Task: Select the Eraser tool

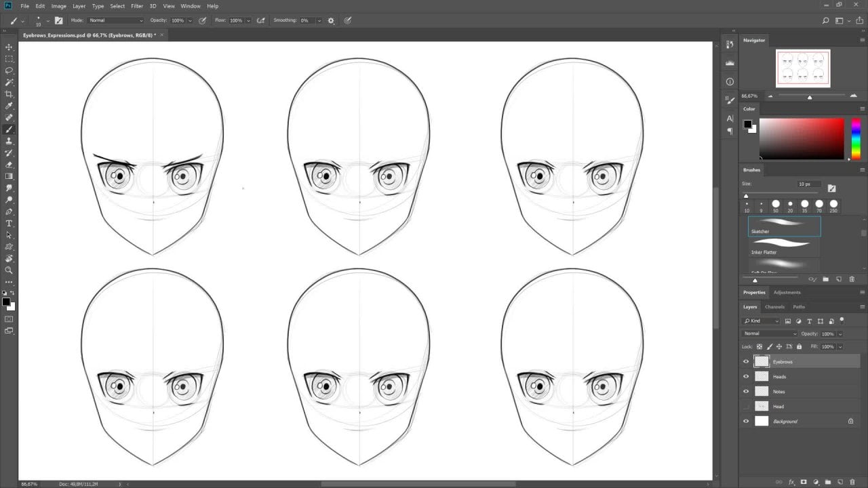Action: point(9,165)
